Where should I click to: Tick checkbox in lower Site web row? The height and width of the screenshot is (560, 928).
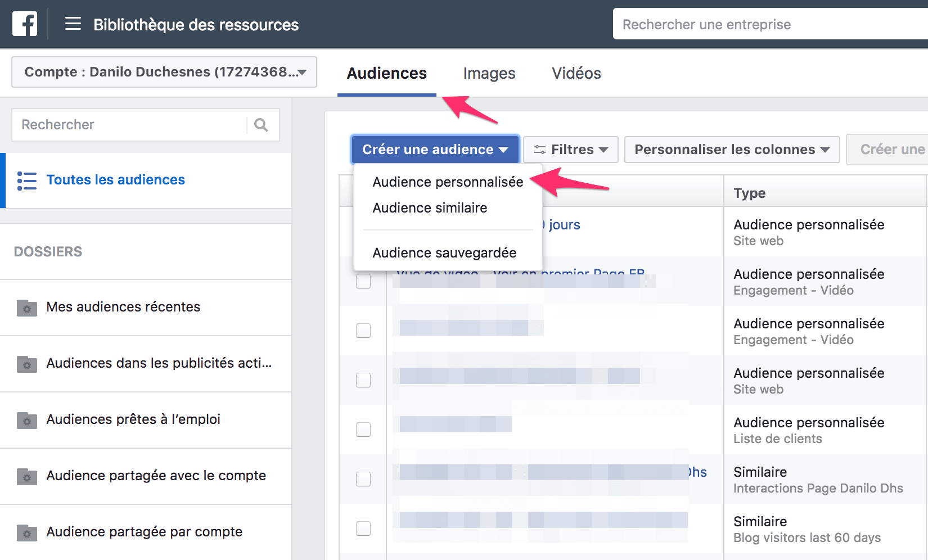click(363, 380)
